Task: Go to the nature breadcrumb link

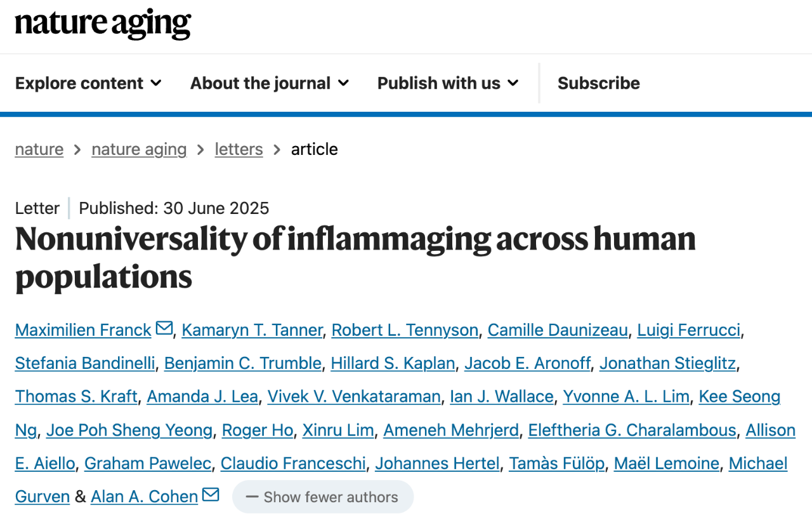Action: tap(39, 149)
